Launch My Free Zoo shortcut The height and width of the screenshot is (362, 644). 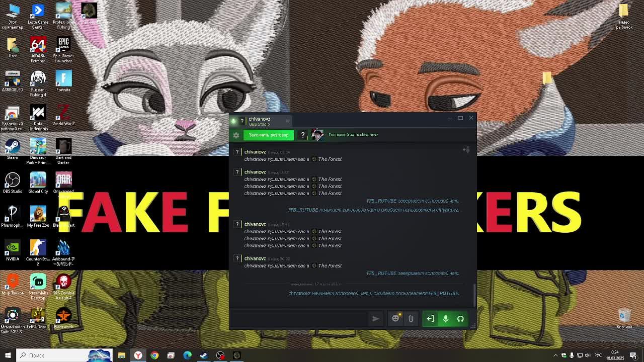(x=38, y=217)
